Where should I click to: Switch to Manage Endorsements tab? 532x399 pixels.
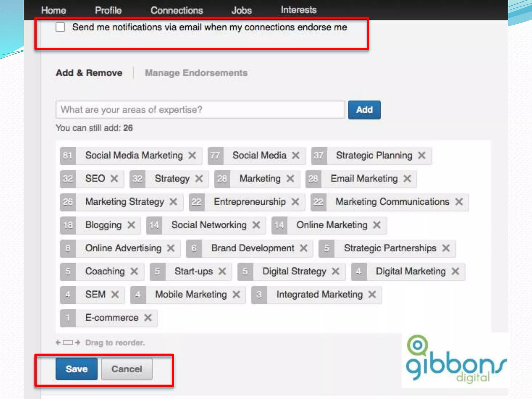pos(196,73)
